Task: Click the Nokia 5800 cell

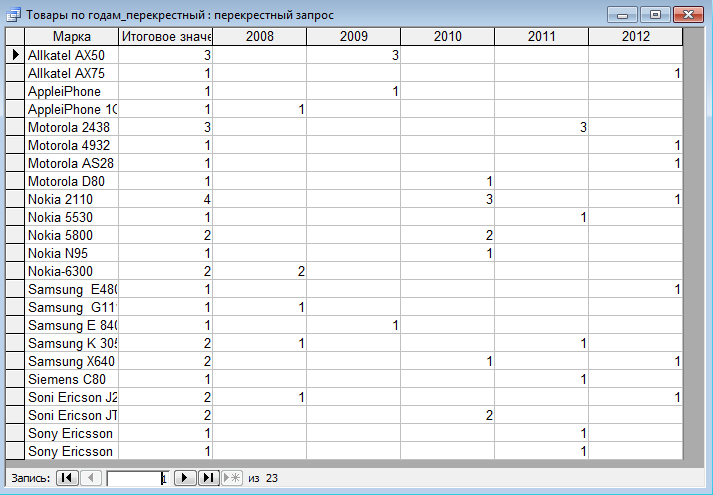Action: click(71, 235)
